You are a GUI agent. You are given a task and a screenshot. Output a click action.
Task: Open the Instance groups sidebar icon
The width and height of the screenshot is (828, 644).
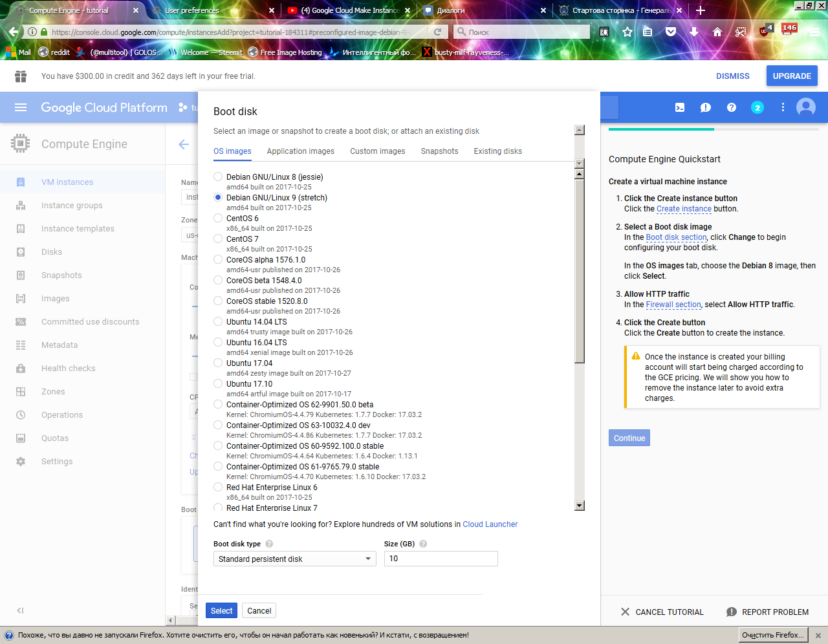21,206
